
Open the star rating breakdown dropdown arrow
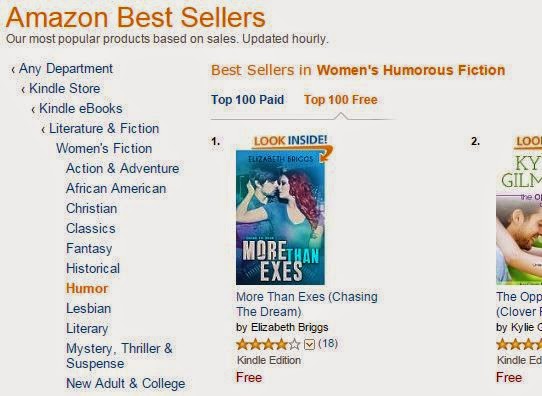coord(309,345)
